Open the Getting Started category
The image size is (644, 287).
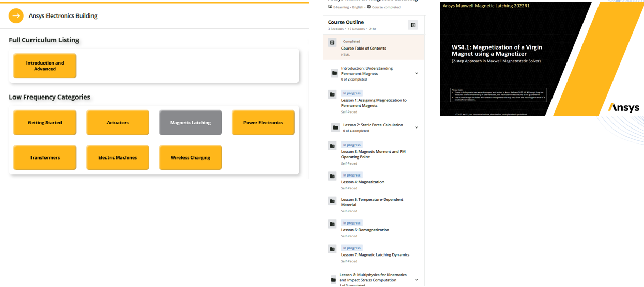click(x=45, y=123)
